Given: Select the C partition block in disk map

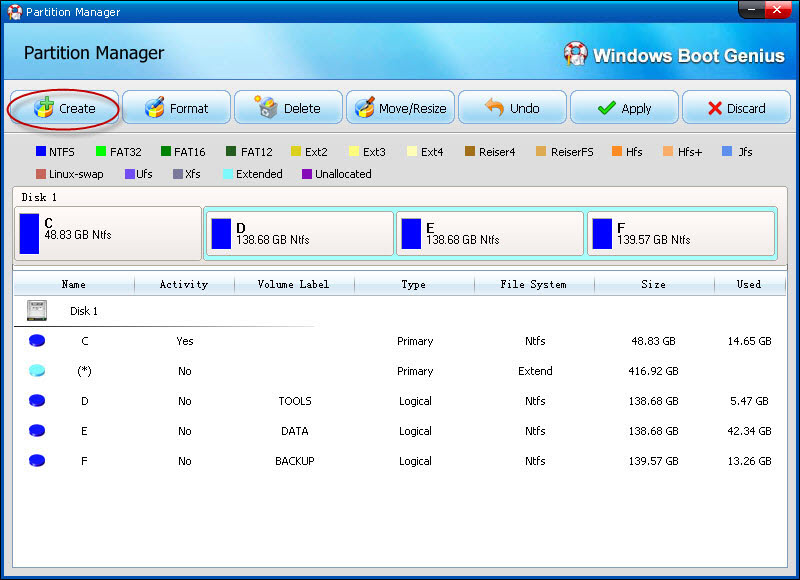Looking at the screenshot, I should pos(108,233).
